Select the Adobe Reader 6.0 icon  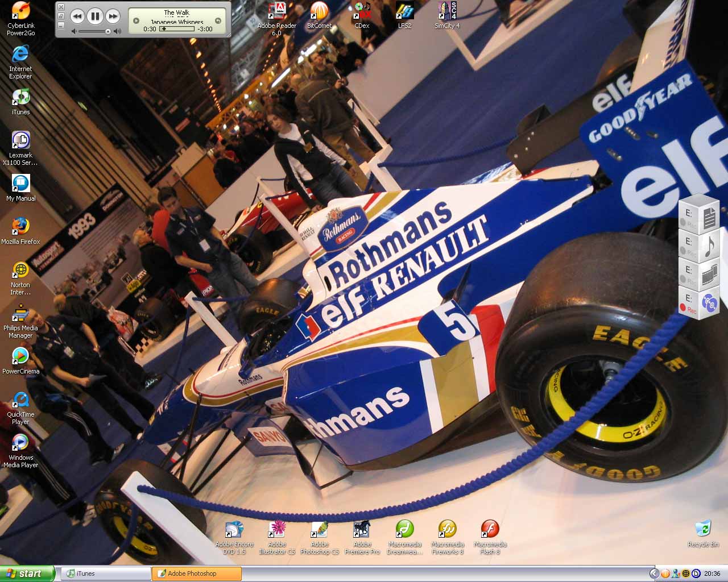pos(276,19)
